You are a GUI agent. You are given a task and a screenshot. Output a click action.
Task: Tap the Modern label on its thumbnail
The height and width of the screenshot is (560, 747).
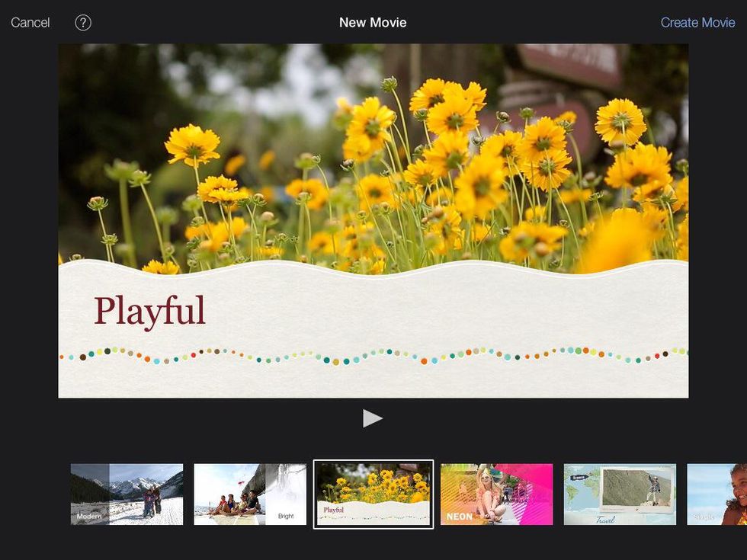pyautogui.click(x=89, y=517)
